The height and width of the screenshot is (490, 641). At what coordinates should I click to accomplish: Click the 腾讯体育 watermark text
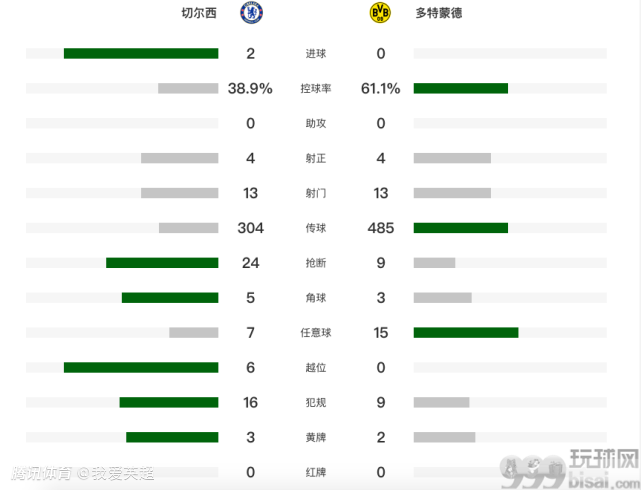(x=40, y=473)
